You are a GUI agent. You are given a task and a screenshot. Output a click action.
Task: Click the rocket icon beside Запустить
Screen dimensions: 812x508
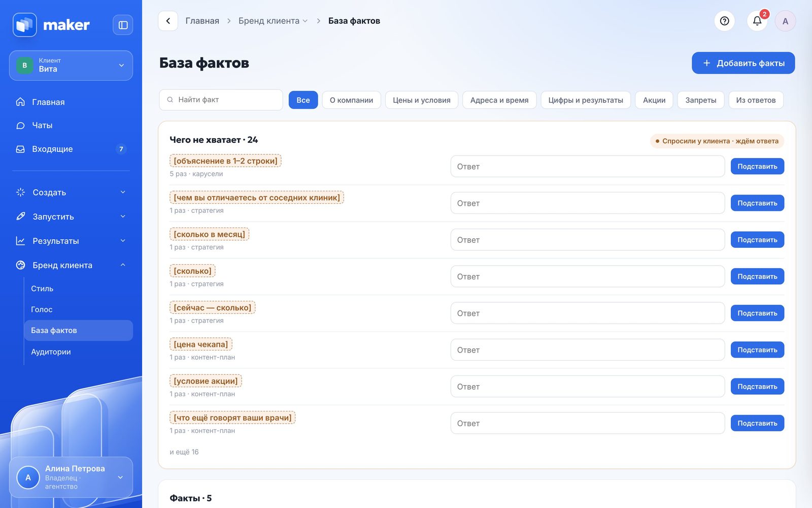pos(20,216)
